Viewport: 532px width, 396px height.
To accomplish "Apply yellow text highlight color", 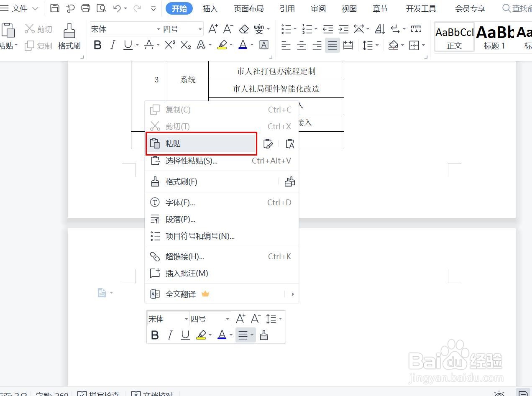I will [222, 45].
